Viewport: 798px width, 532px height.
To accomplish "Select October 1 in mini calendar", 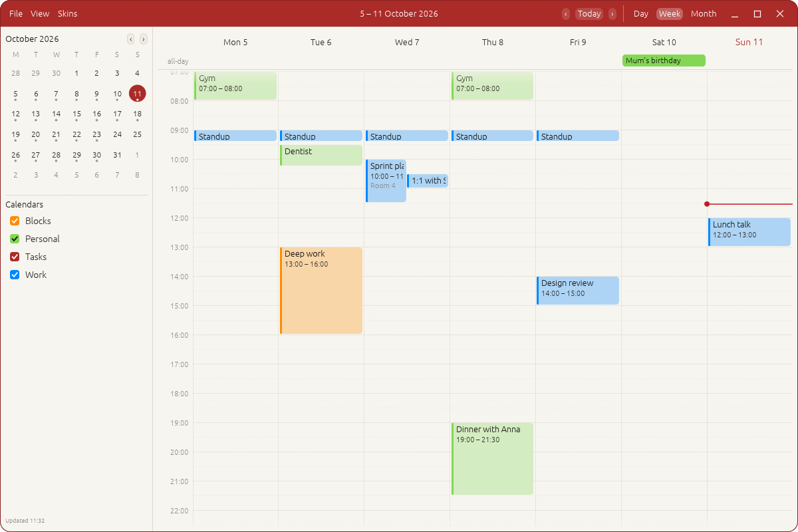I will click(x=76, y=74).
